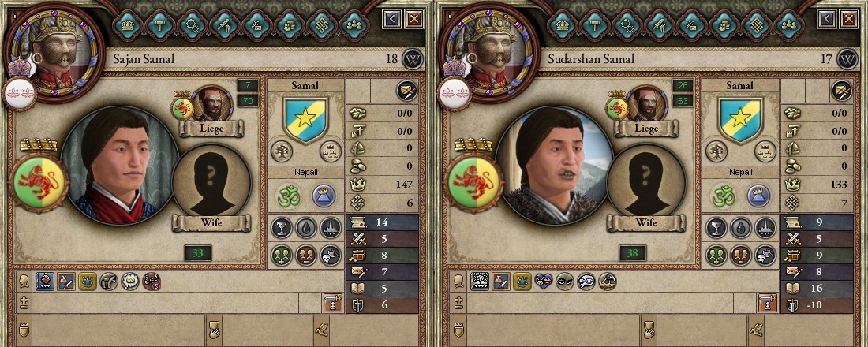The height and width of the screenshot is (347, 868).
Task: Open the sword-and-helmet military tab above Sudarshan Samal
Action: tap(660, 25)
